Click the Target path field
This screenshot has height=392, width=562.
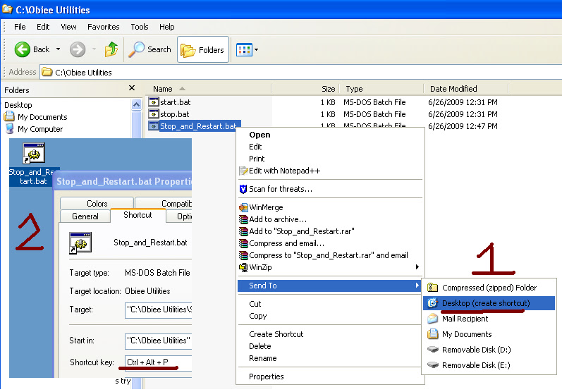coord(159,310)
